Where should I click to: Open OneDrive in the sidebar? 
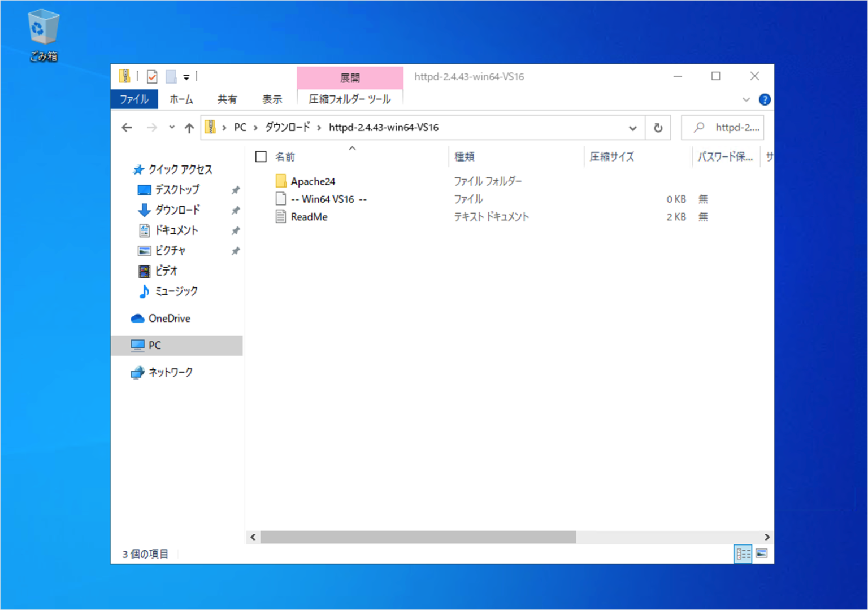point(169,318)
